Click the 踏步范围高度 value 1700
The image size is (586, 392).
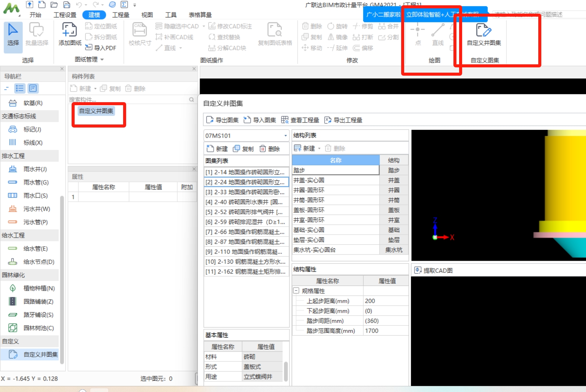click(386, 331)
